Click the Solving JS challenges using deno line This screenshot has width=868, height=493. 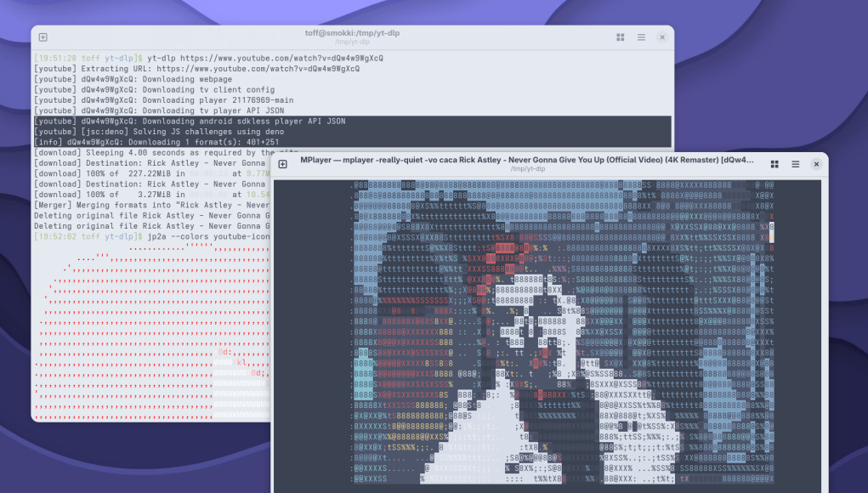[170, 132]
